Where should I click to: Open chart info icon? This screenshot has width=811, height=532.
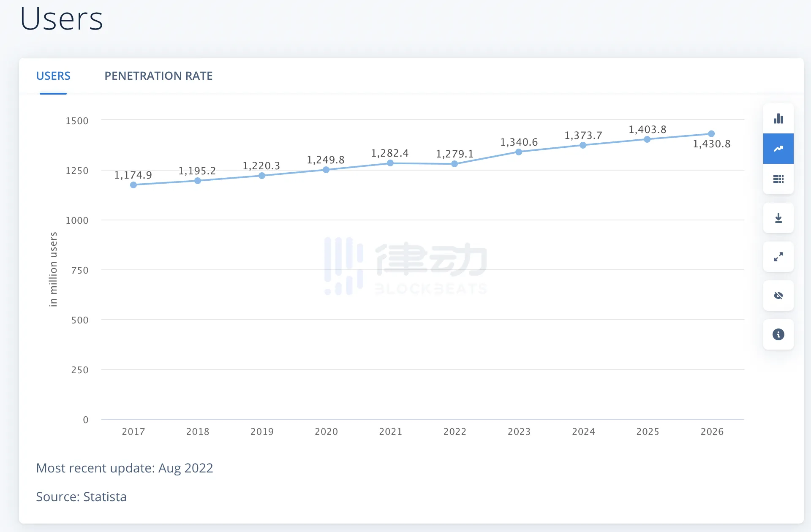(x=778, y=334)
